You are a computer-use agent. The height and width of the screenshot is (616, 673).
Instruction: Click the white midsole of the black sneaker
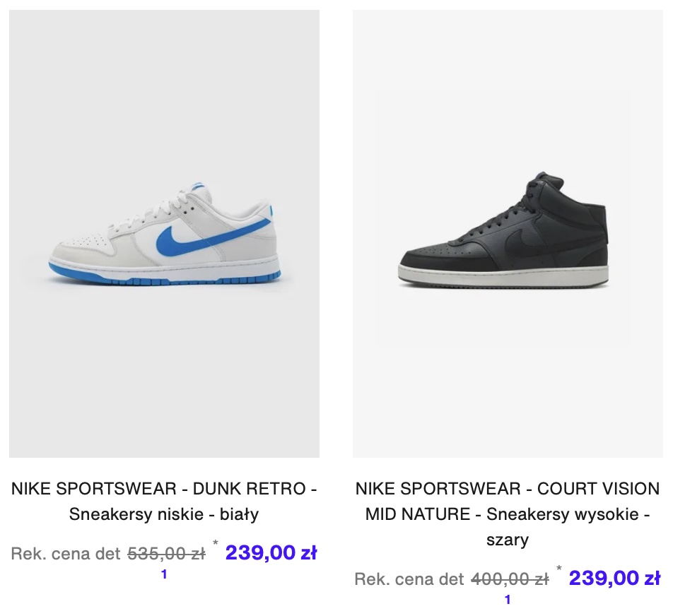pyautogui.click(x=503, y=275)
